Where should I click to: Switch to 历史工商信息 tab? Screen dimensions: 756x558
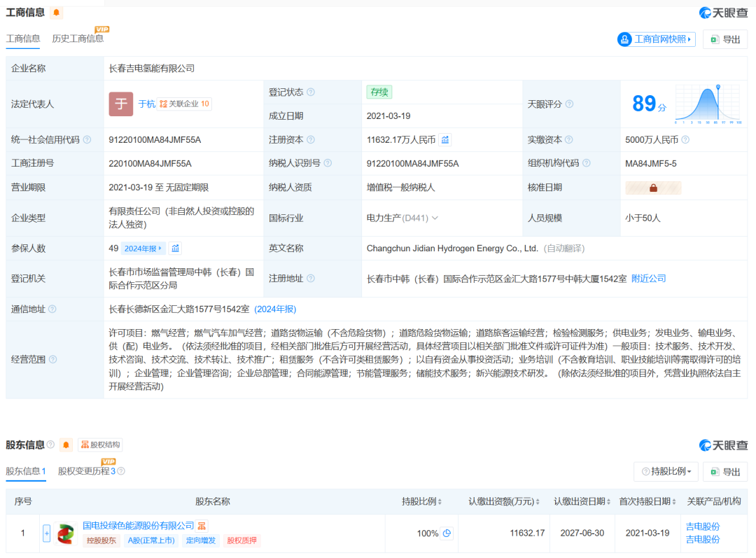click(78, 39)
